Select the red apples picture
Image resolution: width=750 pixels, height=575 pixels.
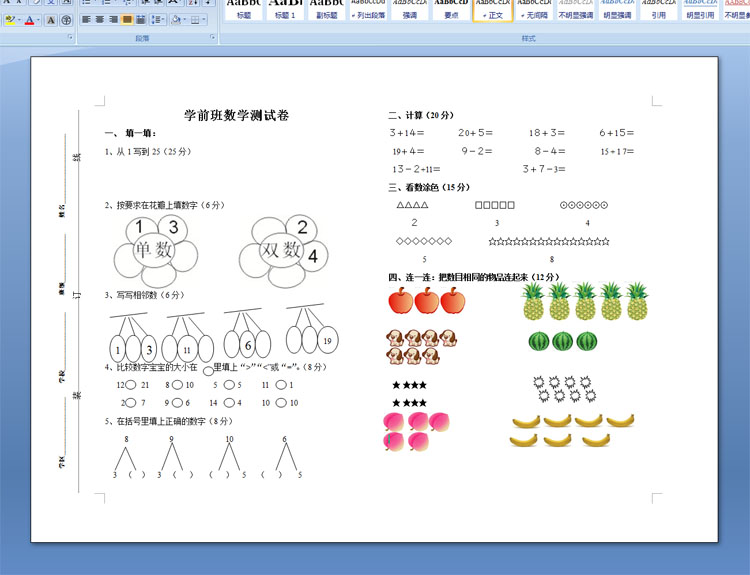(x=427, y=300)
